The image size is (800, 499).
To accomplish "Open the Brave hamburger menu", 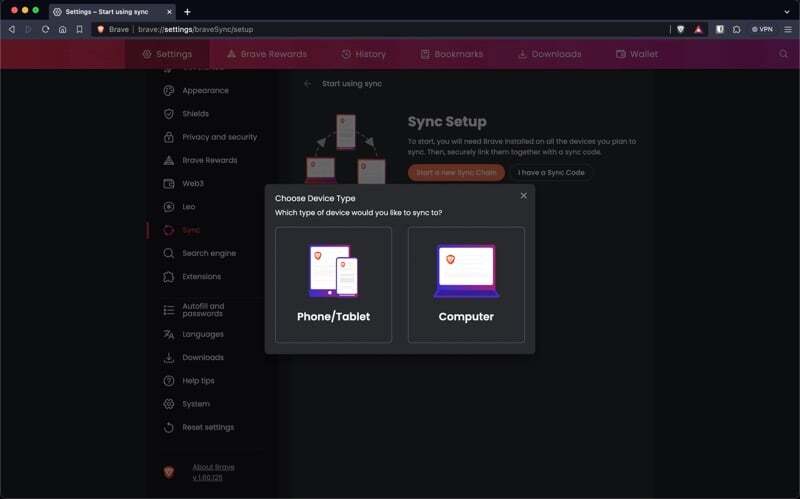I will (x=788, y=30).
